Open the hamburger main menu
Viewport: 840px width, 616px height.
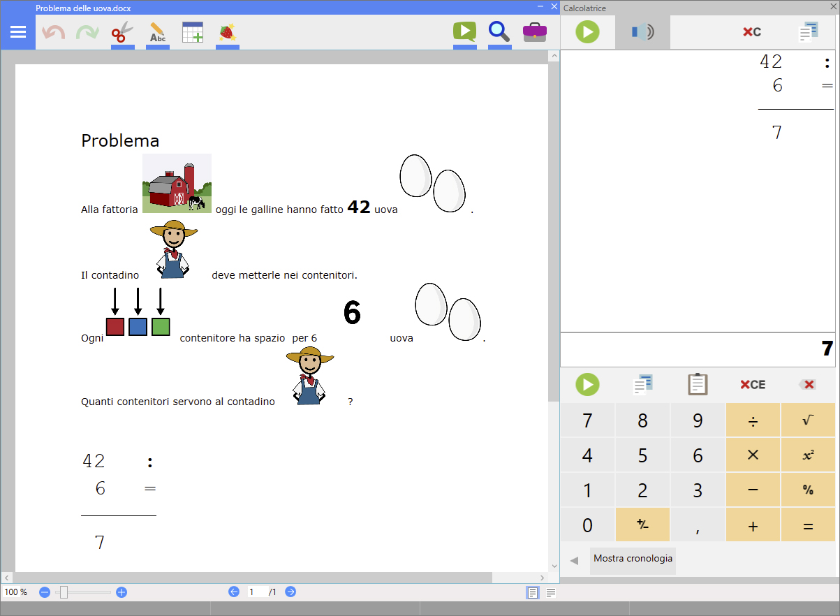[x=18, y=32]
